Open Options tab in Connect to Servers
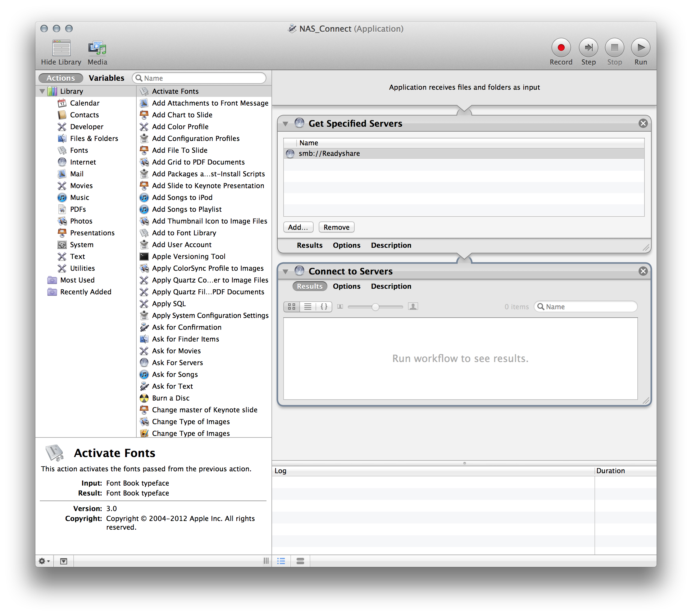692x616 pixels. click(x=346, y=286)
